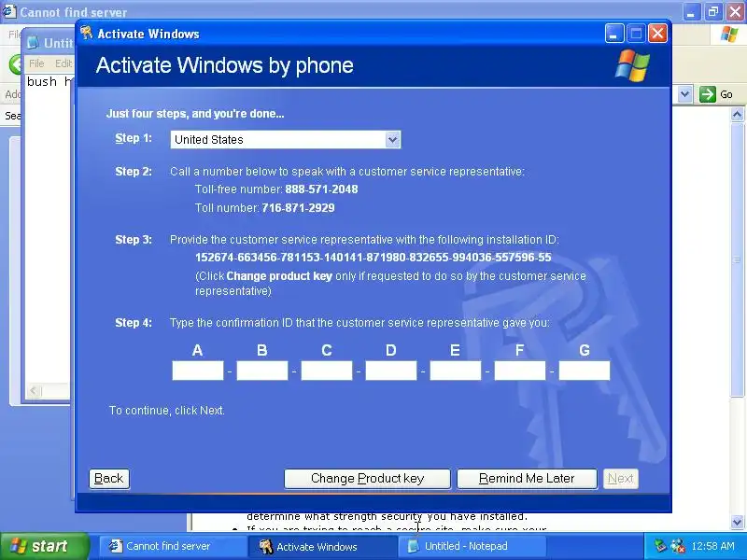Close the Activate Windows dialog
The image size is (747, 560).
coord(658,34)
